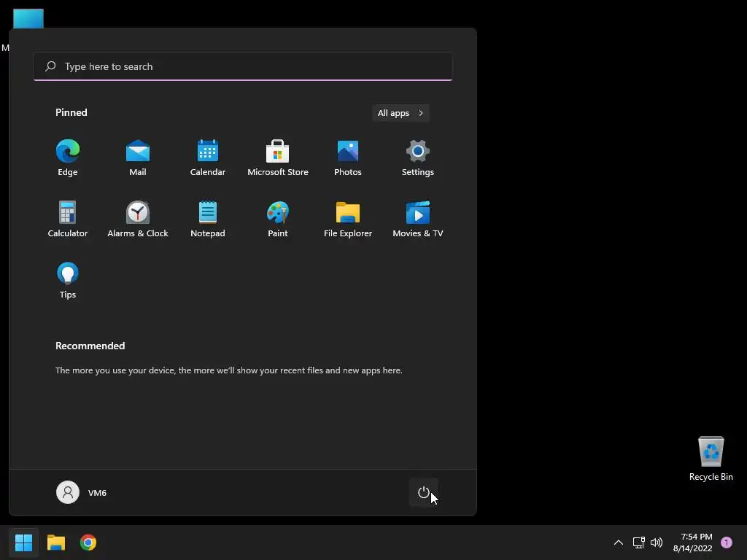Open the Tips app
This screenshot has height=560, width=747.
click(x=68, y=281)
